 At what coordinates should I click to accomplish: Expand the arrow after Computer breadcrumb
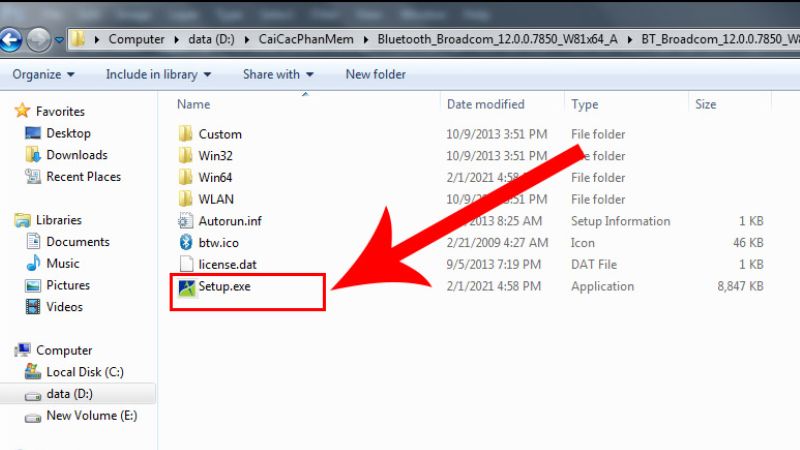tap(177, 40)
